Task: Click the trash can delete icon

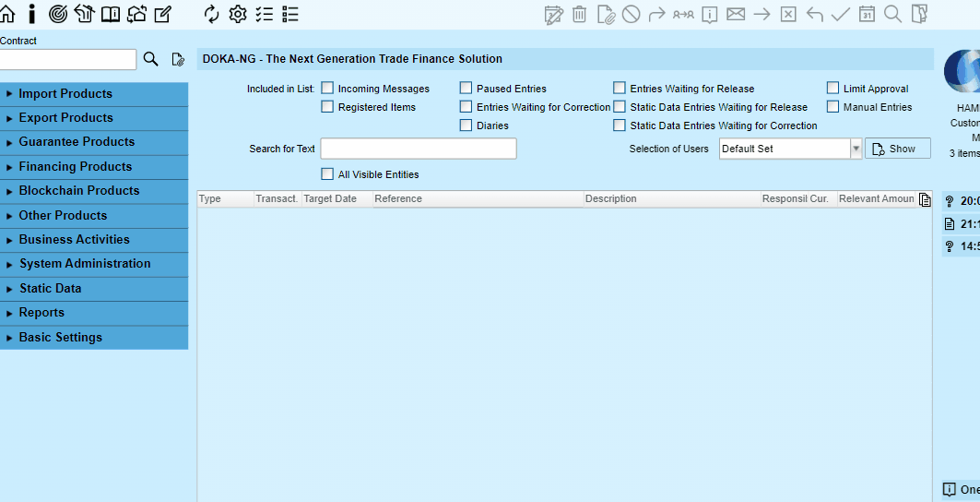Action: tap(579, 14)
